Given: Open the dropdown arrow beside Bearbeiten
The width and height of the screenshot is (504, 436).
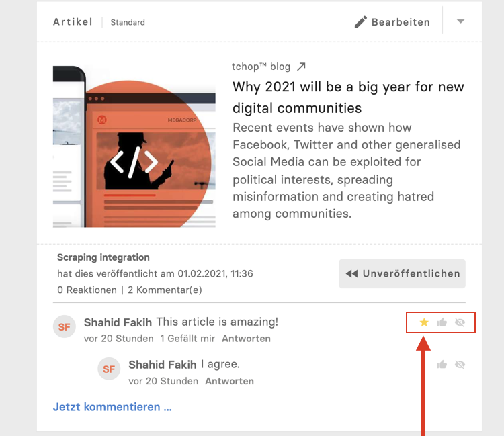Looking at the screenshot, I should click(460, 21).
